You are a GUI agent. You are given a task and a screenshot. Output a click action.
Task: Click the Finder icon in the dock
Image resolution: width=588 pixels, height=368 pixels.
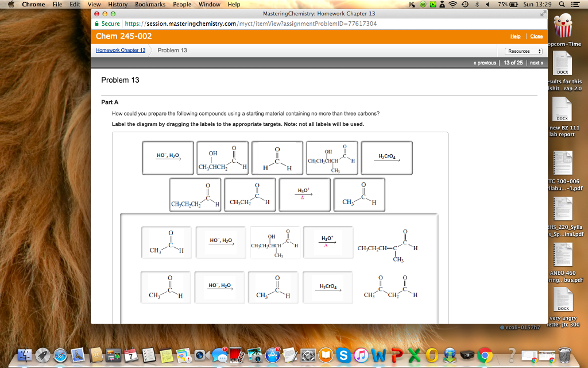click(25, 355)
